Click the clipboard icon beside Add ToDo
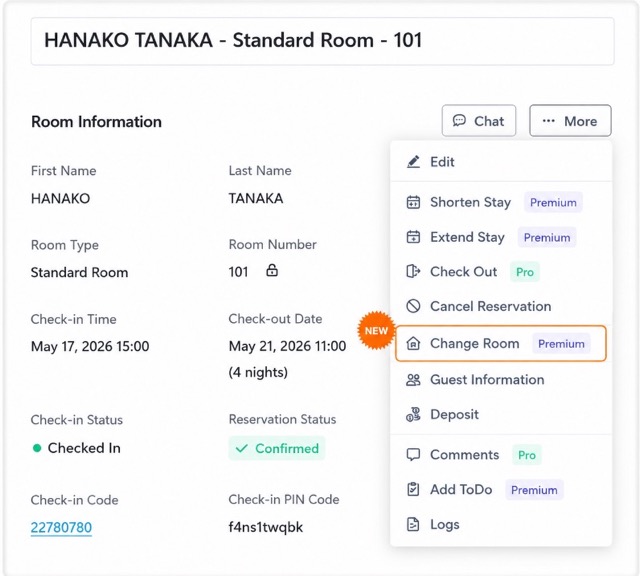Viewport: 640px width, 576px height. pos(413,489)
